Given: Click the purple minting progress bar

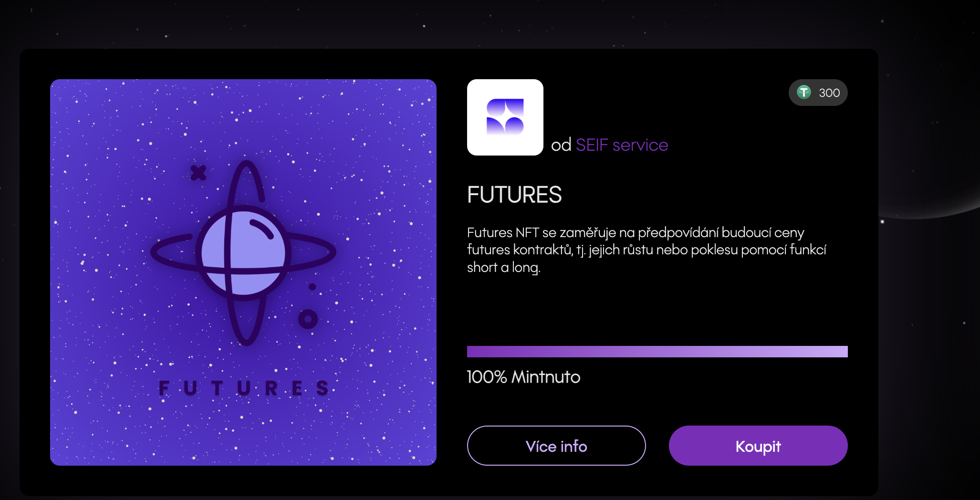Looking at the screenshot, I should coord(657,352).
